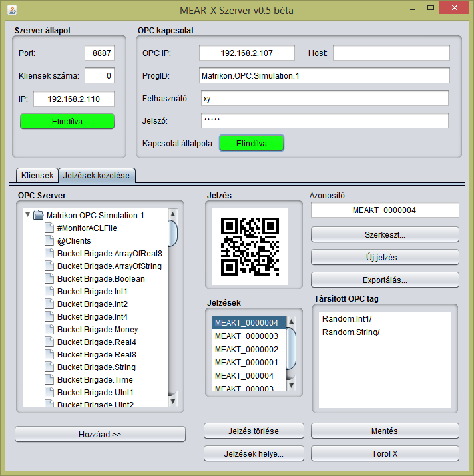Minimize the MEAR-X Szerver window
This screenshot has width=474, height=476.
pos(412,8)
